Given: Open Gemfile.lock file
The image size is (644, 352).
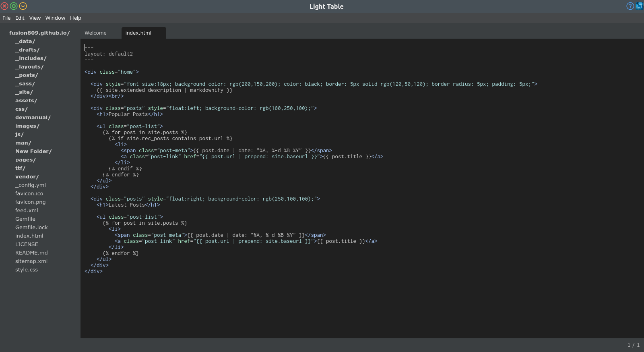Looking at the screenshot, I should point(31,228).
